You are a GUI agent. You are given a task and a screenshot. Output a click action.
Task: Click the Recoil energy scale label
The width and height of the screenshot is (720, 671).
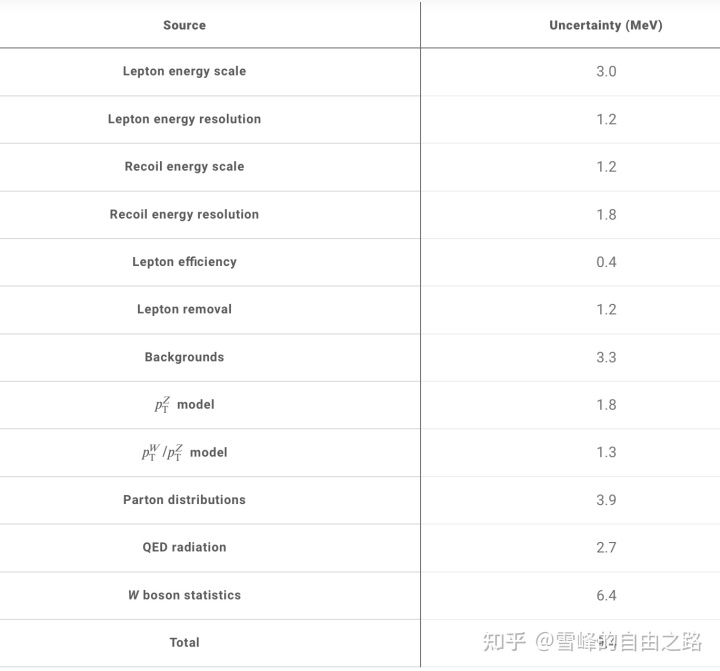coord(184,166)
